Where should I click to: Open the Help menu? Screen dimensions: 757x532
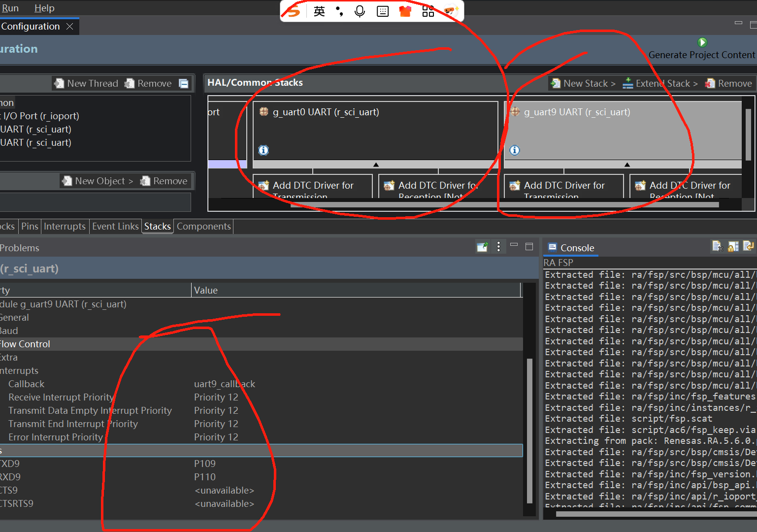[x=44, y=8]
